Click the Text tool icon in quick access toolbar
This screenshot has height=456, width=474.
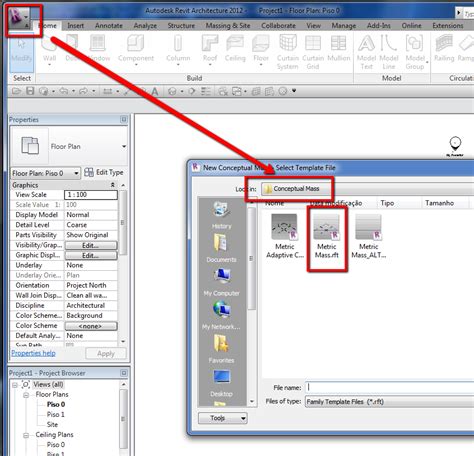click(155, 91)
